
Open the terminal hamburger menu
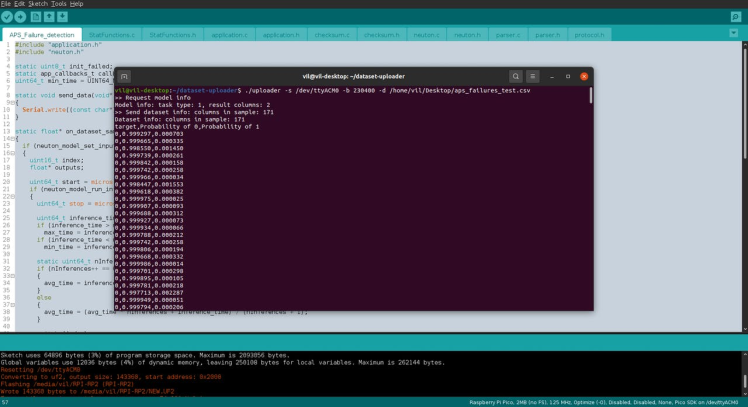coord(533,76)
